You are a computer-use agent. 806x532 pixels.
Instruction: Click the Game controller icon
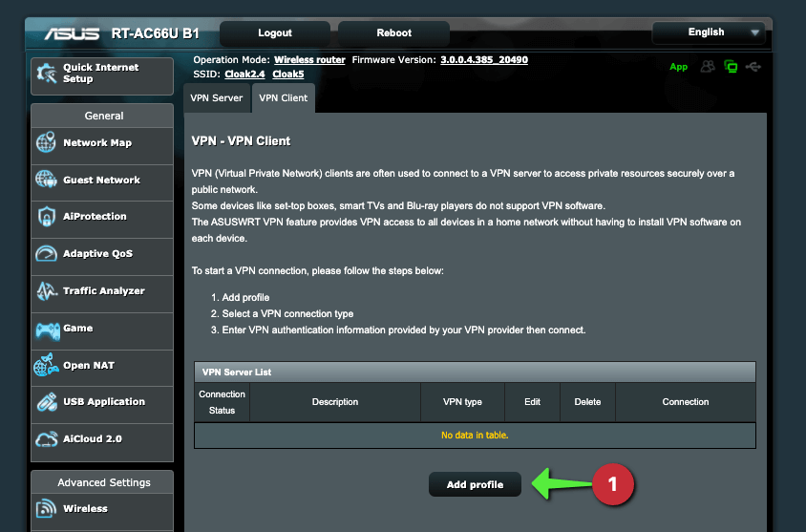coord(48,330)
